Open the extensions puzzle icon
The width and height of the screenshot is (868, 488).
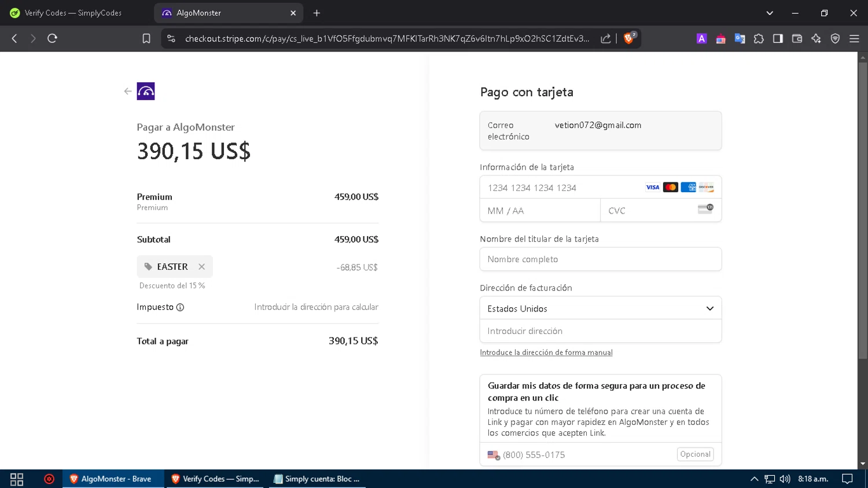pyautogui.click(x=759, y=38)
